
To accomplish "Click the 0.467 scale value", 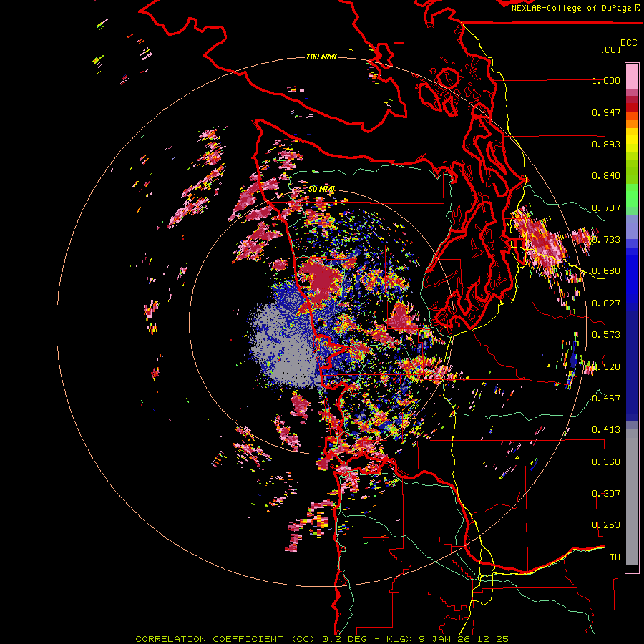I will click(x=606, y=399).
